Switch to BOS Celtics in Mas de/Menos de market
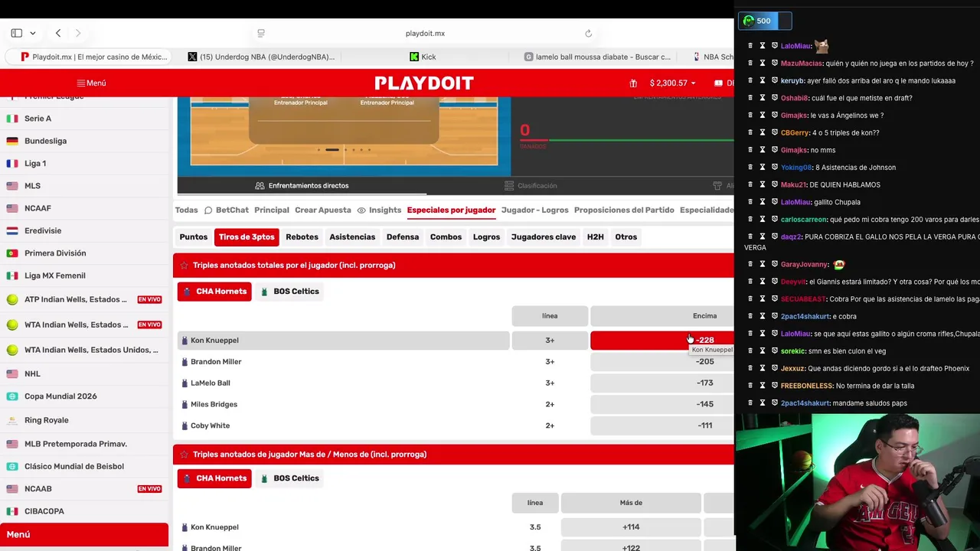Screen dimensions: 980x551 pos(289,478)
